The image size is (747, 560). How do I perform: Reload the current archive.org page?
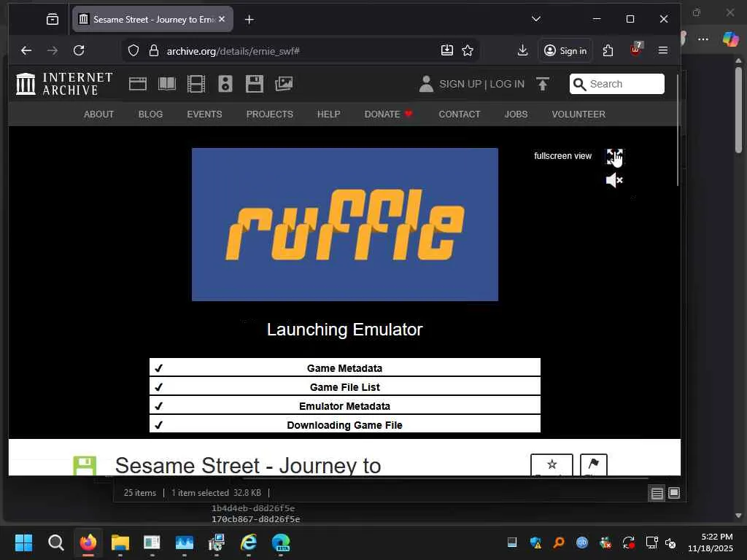pos(79,50)
